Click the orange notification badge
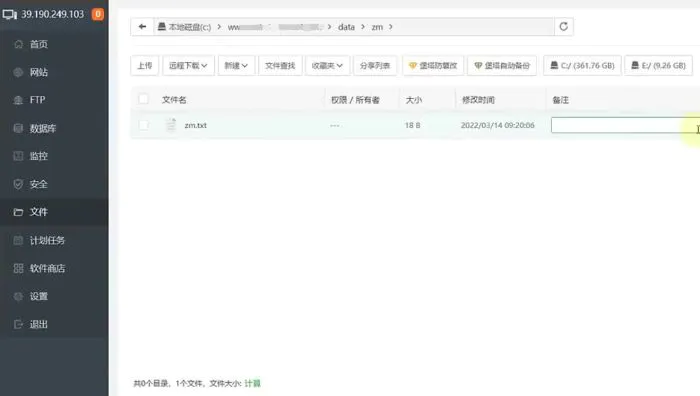Viewport: 700px width, 396px height. (x=98, y=14)
